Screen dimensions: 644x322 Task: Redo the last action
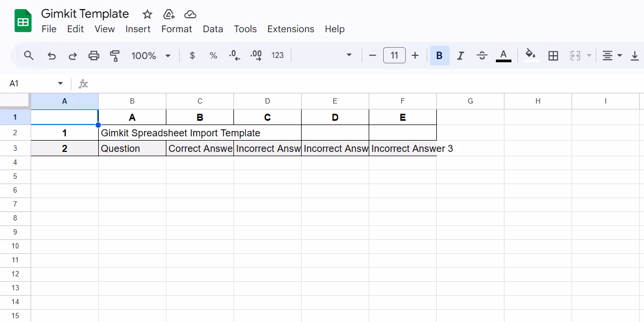pos(72,55)
